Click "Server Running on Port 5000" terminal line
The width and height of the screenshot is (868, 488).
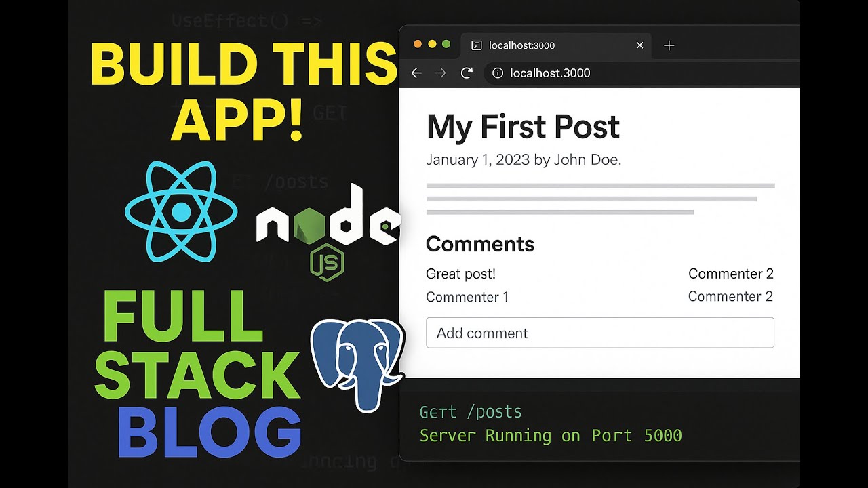pos(551,435)
